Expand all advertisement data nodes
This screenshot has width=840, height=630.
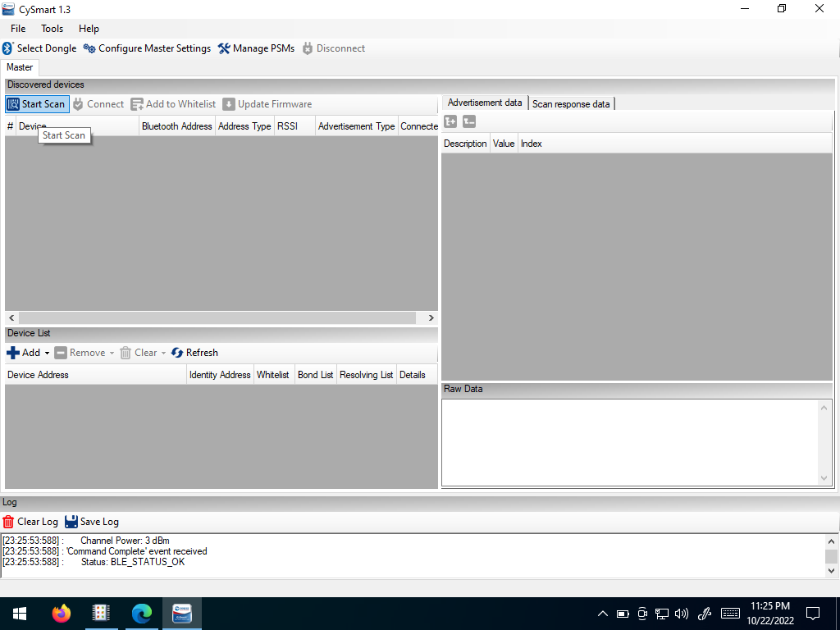coord(450,121)
